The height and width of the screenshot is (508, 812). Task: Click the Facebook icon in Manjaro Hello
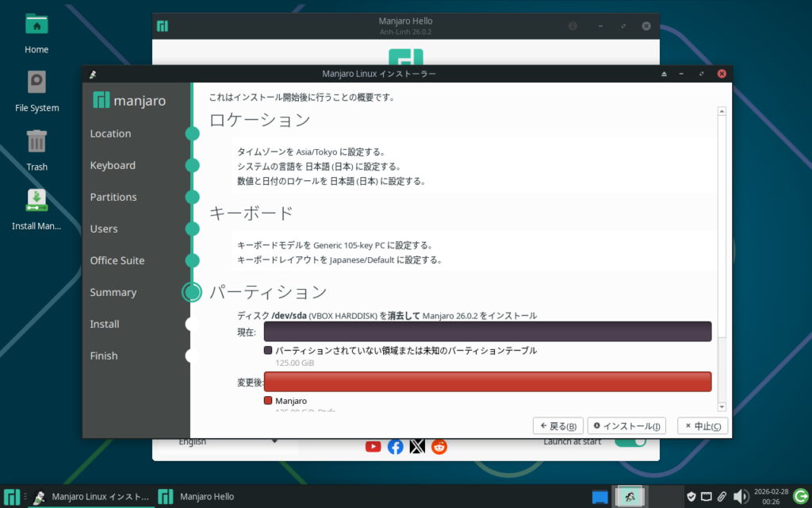[x=396, y=446]
